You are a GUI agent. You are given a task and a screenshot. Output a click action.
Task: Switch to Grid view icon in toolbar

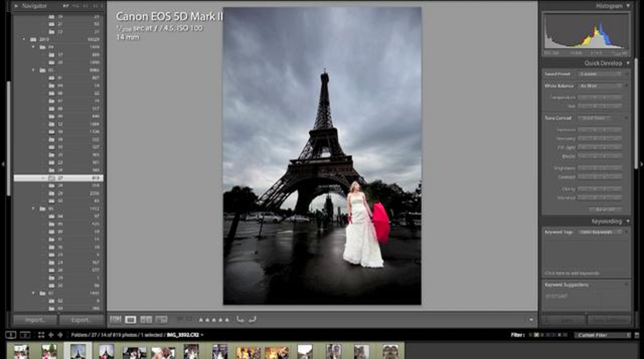[x=115, y=319]
